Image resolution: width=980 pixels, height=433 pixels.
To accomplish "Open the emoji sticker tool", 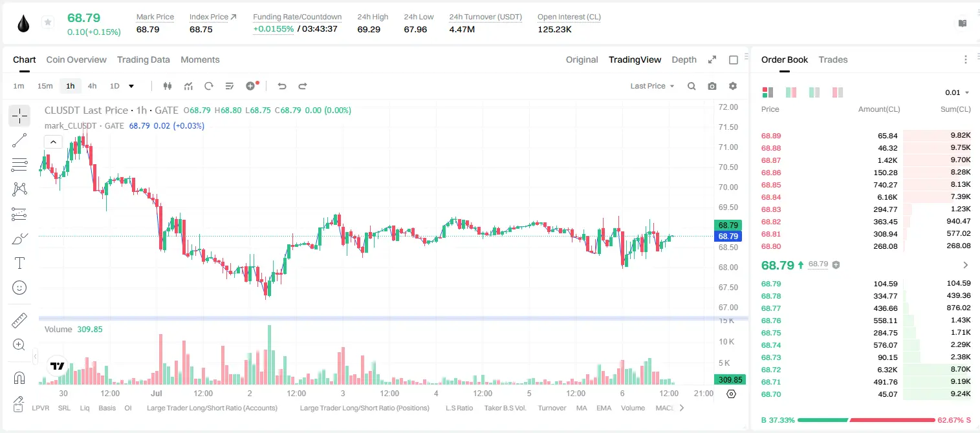I will pyautogui.click(x=19, y=288).
